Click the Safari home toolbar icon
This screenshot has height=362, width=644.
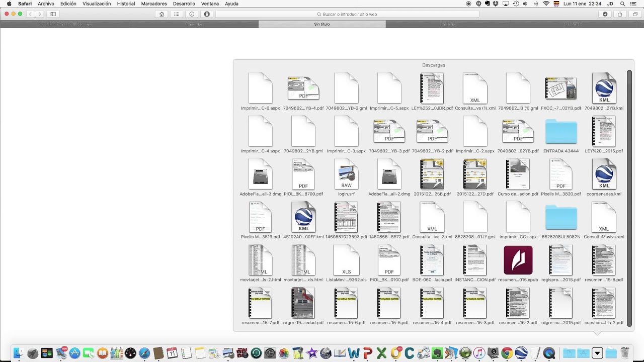[162, 14]
